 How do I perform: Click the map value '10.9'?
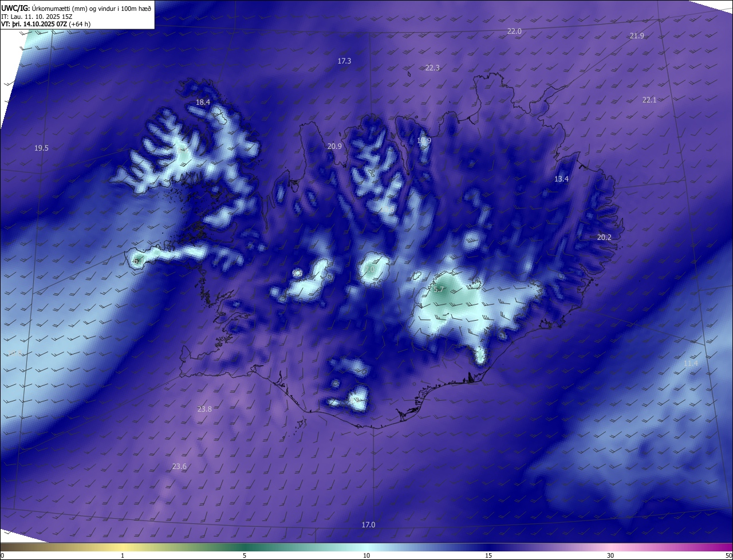pyautogui.click(x=424, y=140)
